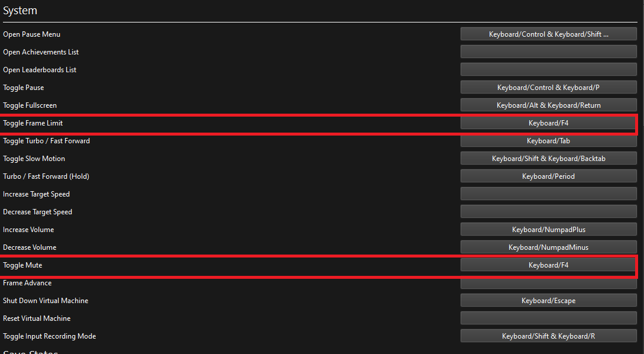644x354 pixels.
Task: Rebind the Toggle Mute Keyboard/F4 shortcut
Action: [x=548, y=265]
